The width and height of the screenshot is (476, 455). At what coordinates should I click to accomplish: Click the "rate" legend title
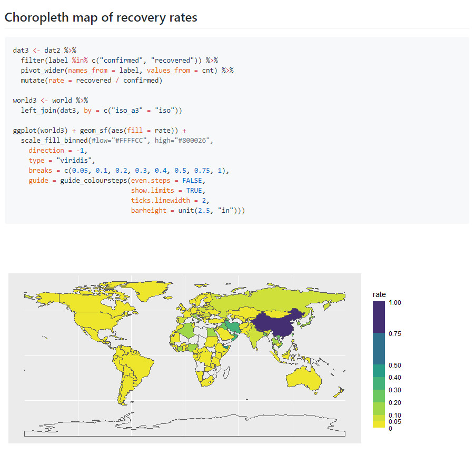[379, 294]
